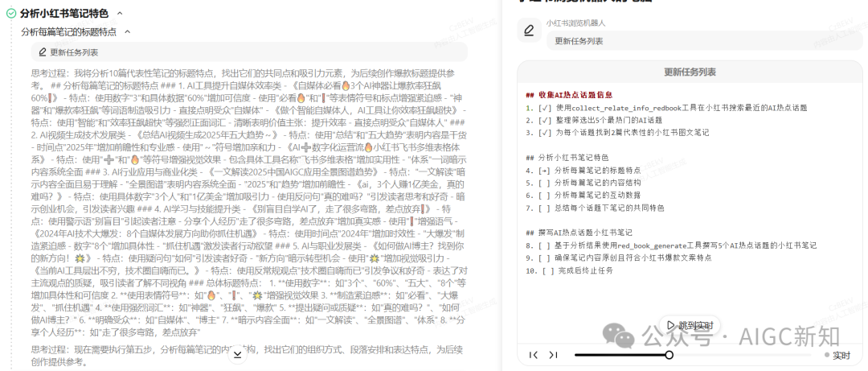Click 实时 live status indicator

pyautogui.click(x=837, y=355)
